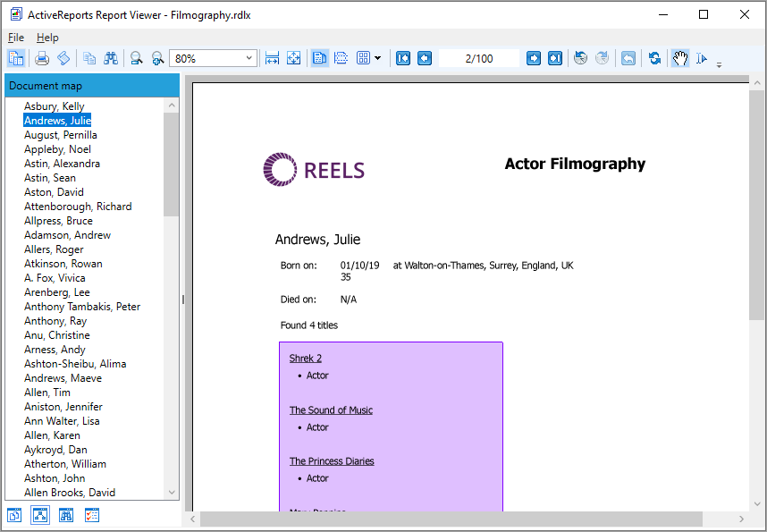Click the Fit page width icon
Image resolution: width=767 pixels, height=532 pixels.
pos(272,58)
